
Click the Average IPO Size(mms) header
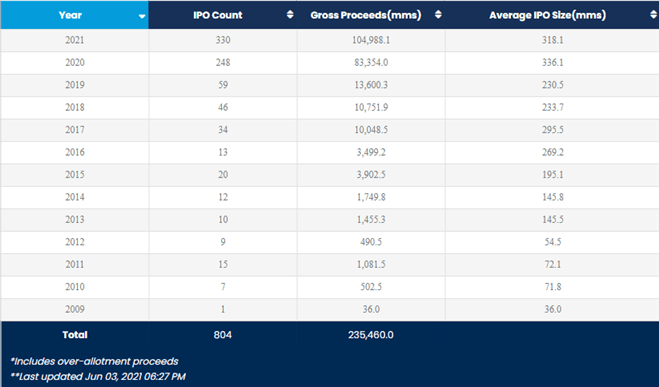[552, 15]
